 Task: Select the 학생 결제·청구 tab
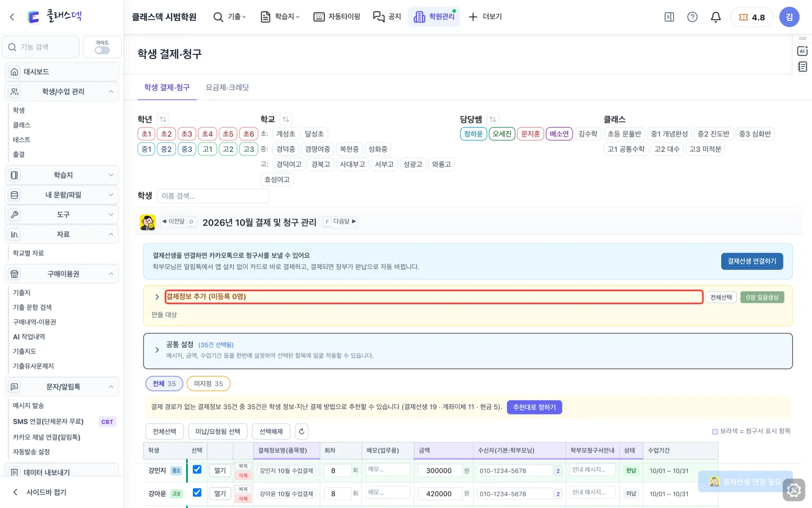point(167,87)
